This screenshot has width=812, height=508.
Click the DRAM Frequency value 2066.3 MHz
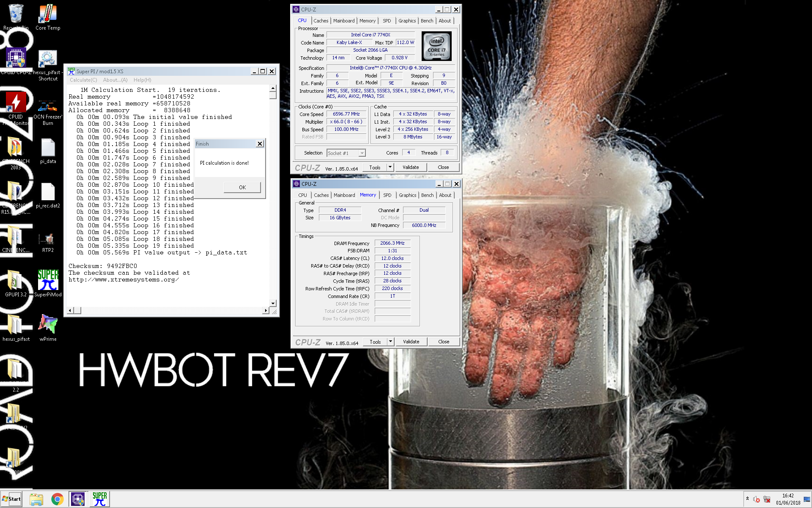(392, 243)
